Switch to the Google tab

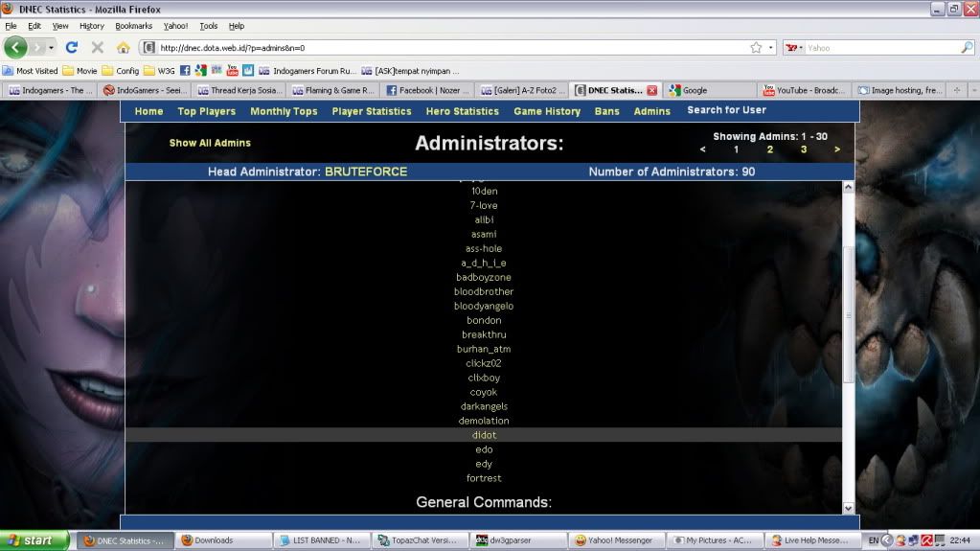711,90
